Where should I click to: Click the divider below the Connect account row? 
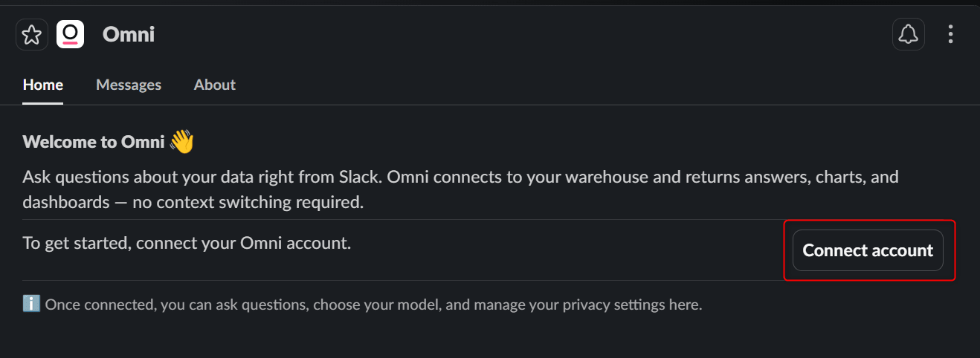402,280
